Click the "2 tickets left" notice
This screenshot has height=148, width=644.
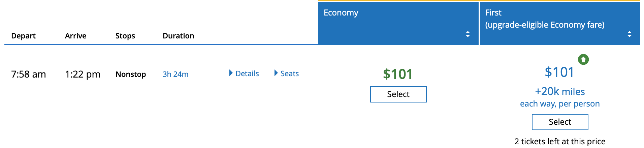560,142
